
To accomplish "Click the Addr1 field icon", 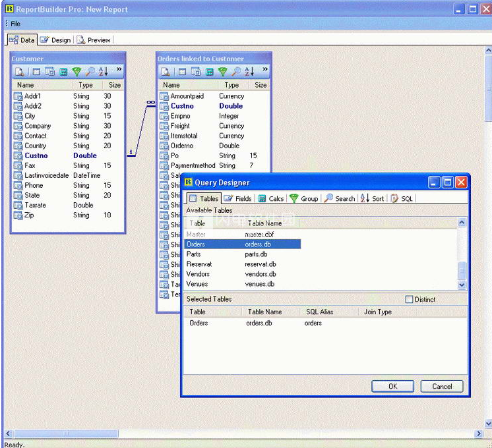I will tap(18, 96).
